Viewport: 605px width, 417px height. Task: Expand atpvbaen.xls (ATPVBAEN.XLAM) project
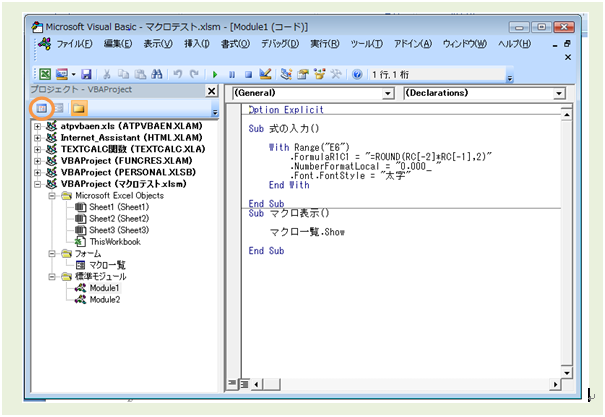click(37, 126)
